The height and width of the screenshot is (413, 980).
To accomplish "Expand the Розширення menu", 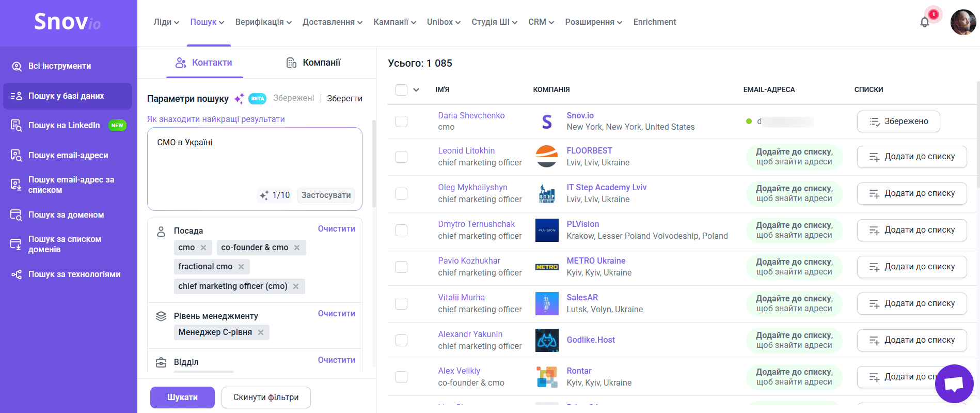I will point(594,22).
